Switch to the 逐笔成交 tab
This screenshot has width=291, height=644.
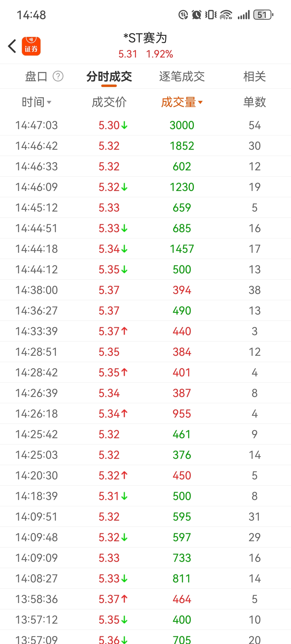(182, 76)
